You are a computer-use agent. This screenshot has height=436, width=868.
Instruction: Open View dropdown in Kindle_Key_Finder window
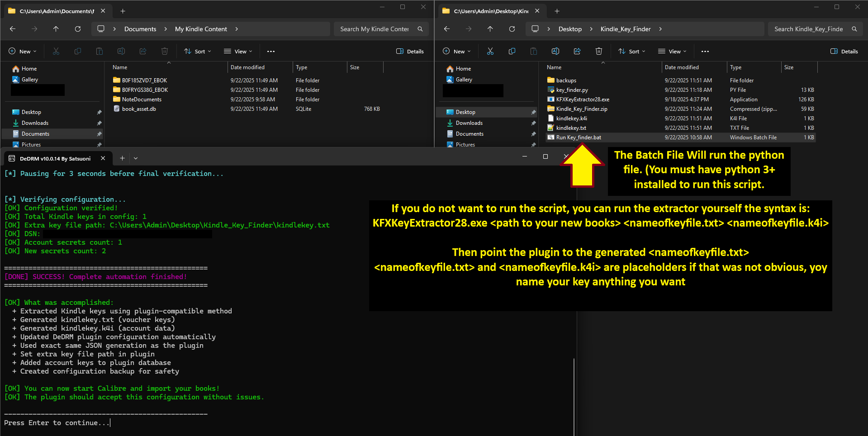pos(672,52)
